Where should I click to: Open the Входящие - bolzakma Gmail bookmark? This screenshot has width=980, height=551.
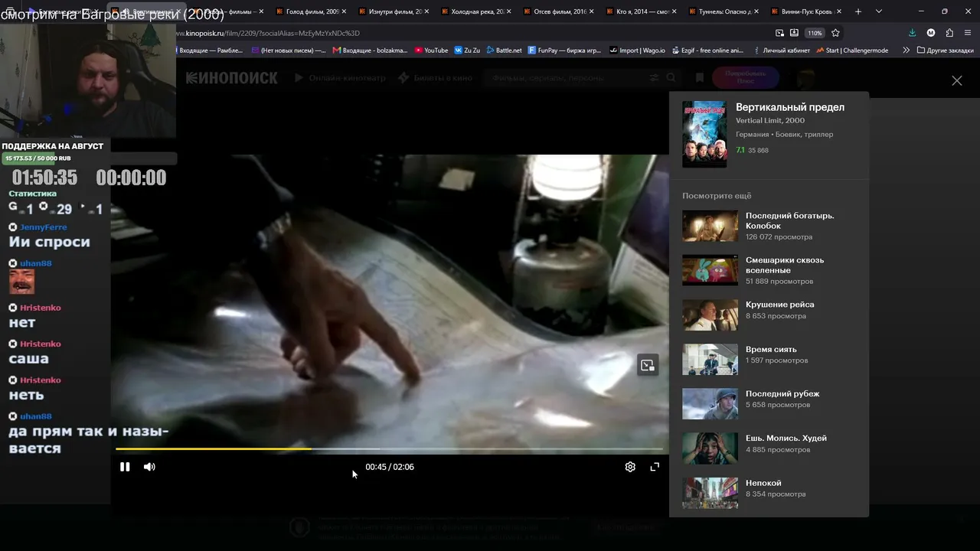tap(370, 51)
